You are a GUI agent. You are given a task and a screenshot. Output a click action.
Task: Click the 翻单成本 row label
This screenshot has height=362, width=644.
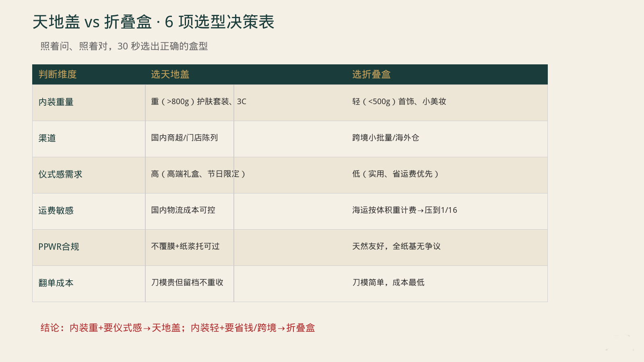(56, 283)
